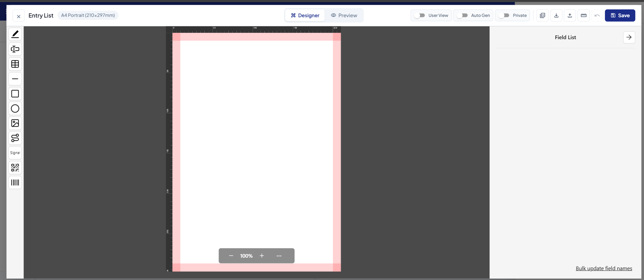
Task: Switch to the Preview tab
Action: (x=344, y=16)
